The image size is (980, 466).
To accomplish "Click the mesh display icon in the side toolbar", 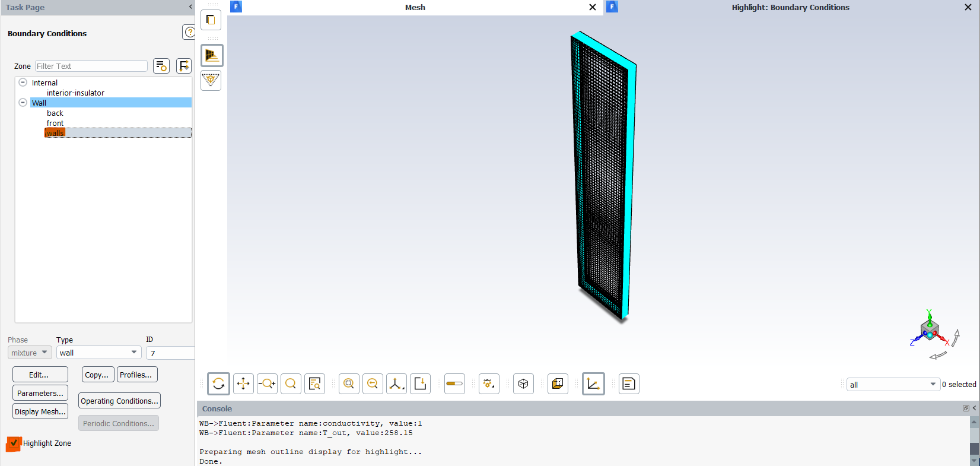I will [212, 55].
